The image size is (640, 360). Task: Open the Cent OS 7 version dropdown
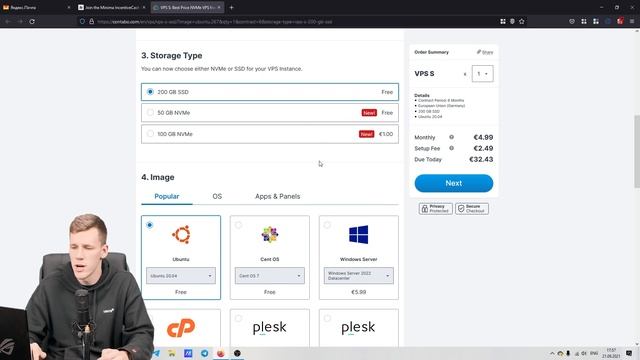pyautogui.click(x=269, y=276)
